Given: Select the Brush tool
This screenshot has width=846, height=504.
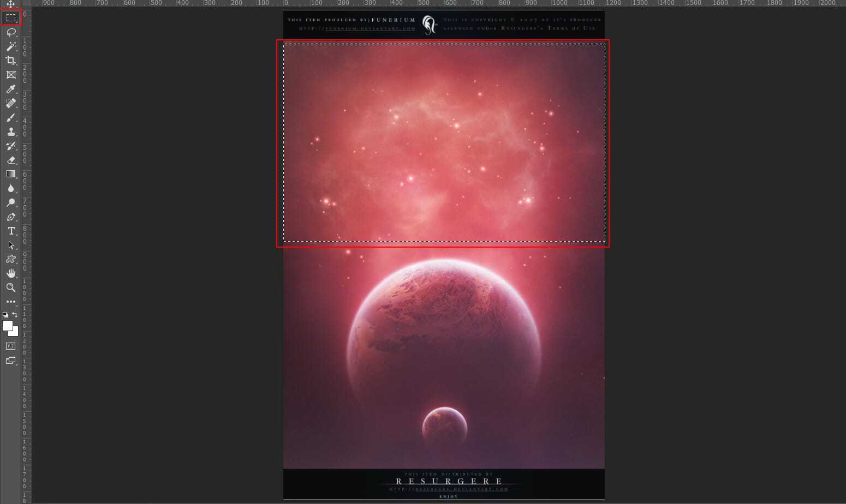Looking at the screenshot, I should pos(10,117).
